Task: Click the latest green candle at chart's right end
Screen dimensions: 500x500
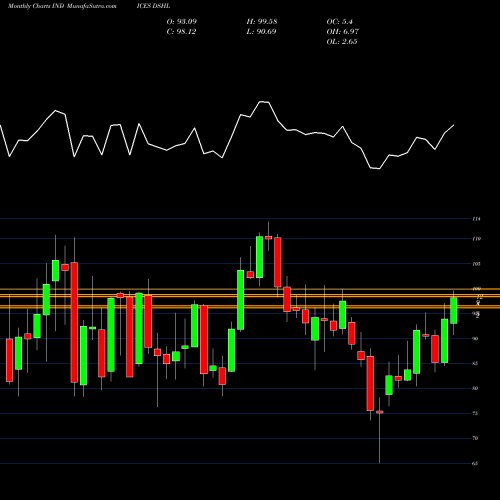Action: tap(454, 311)
